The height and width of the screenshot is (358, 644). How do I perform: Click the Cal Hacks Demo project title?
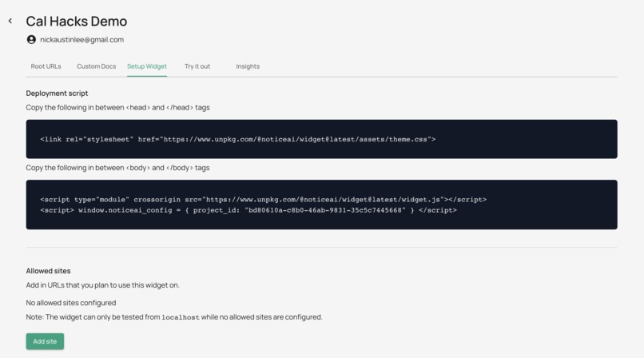(77, 22)
